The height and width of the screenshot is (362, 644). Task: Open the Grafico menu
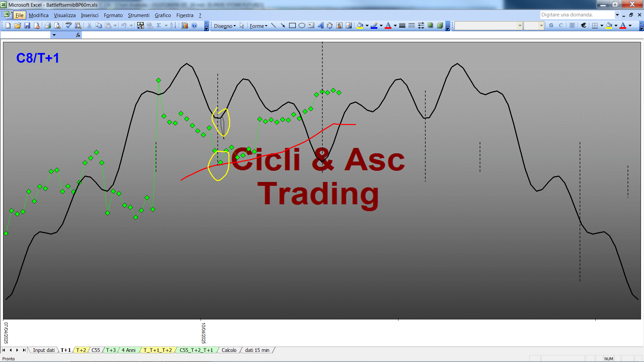[163, 15]
